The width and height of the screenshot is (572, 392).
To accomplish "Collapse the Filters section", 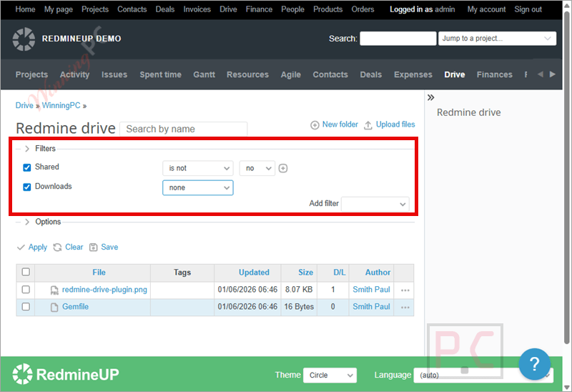I will (26, 149).
